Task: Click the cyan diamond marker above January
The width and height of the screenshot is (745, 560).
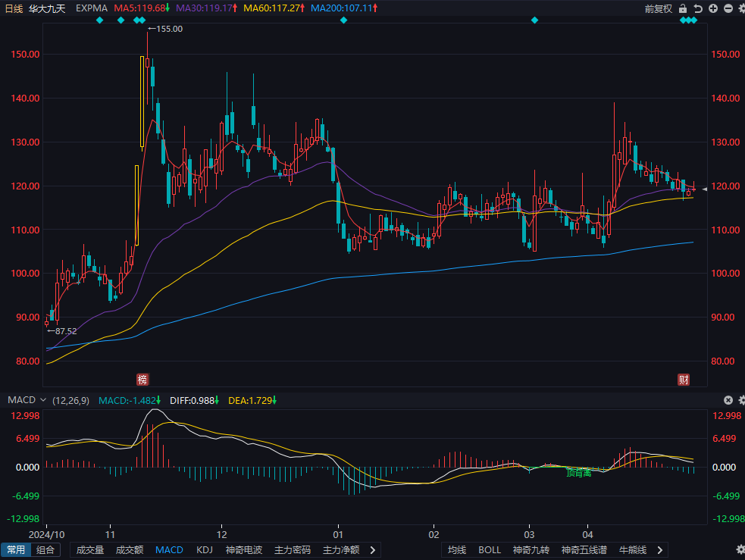Action: [343, 20]
